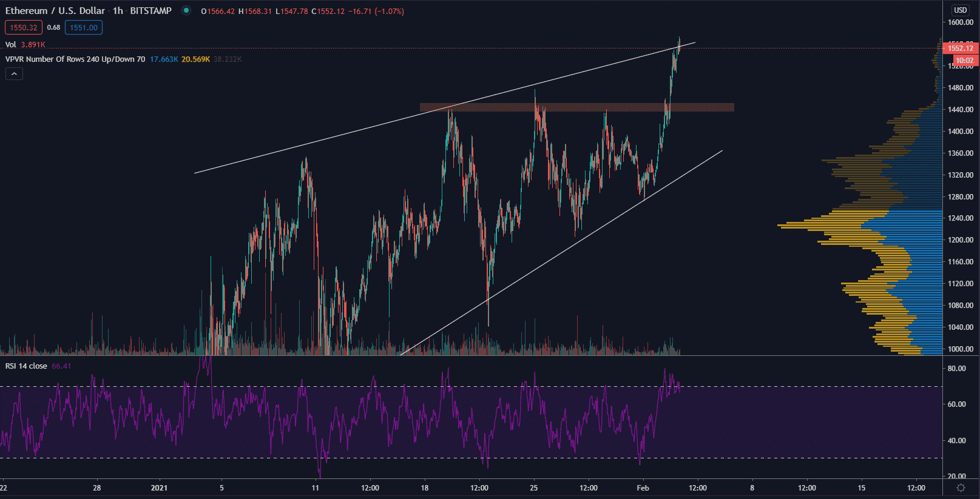Click the 2021 marker on the time axis
The image size is (980, 499).
pos(159,487)
